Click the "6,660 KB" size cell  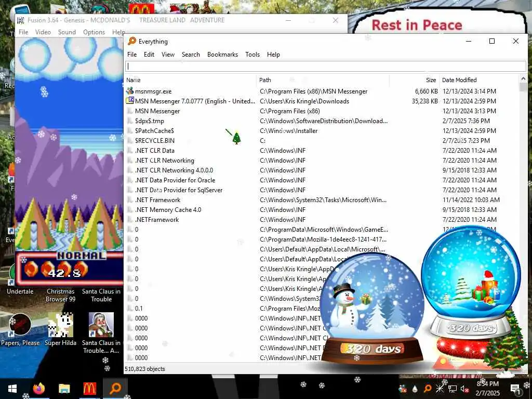[426, 91]
